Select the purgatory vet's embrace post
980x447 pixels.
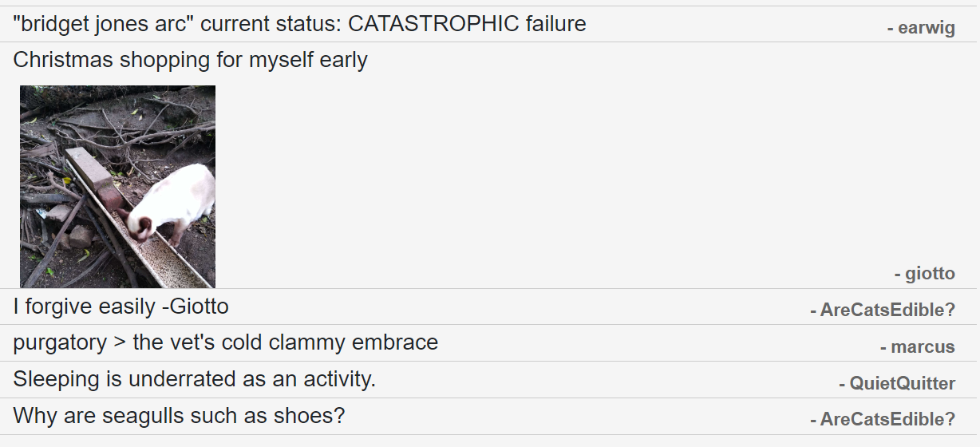[x=225, y=343]
